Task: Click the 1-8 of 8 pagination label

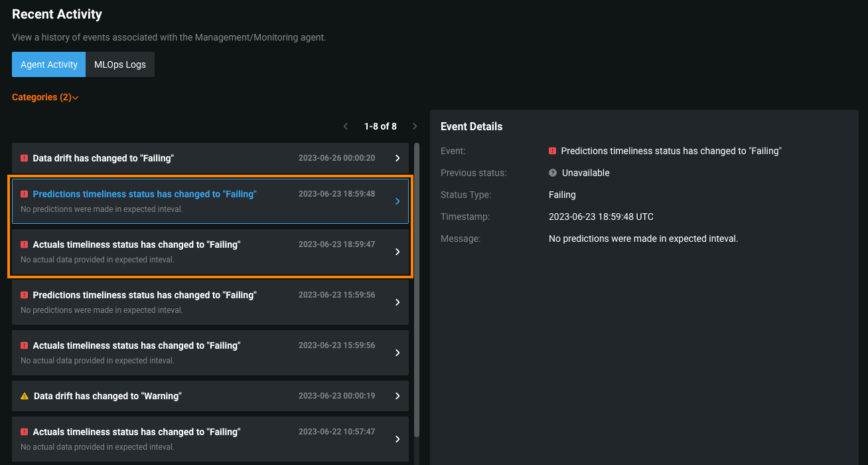Action: [380, 126]
